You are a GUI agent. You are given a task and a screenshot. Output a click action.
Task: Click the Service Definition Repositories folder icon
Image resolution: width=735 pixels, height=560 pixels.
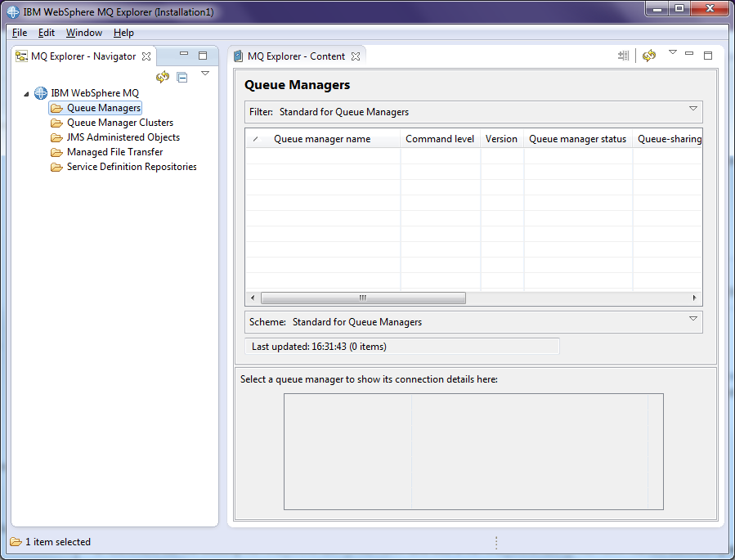pos(56,168)
